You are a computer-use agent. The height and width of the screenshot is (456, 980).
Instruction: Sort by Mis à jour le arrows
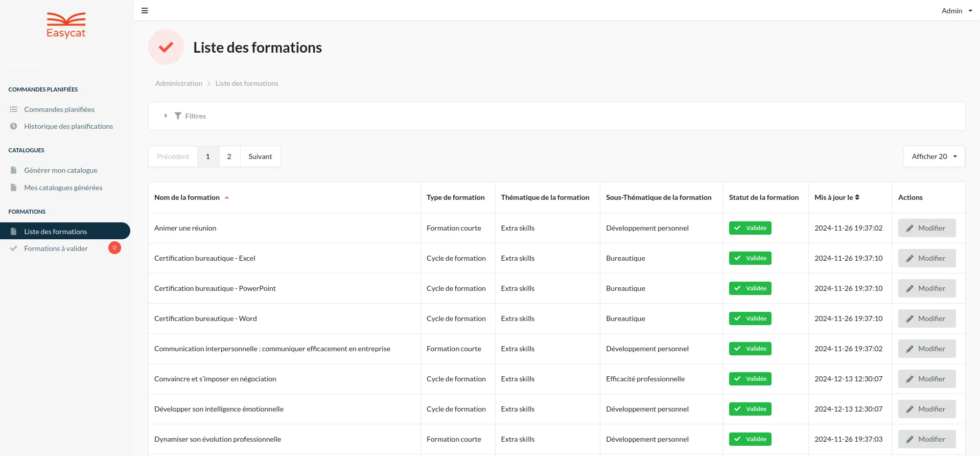point(857,197)
